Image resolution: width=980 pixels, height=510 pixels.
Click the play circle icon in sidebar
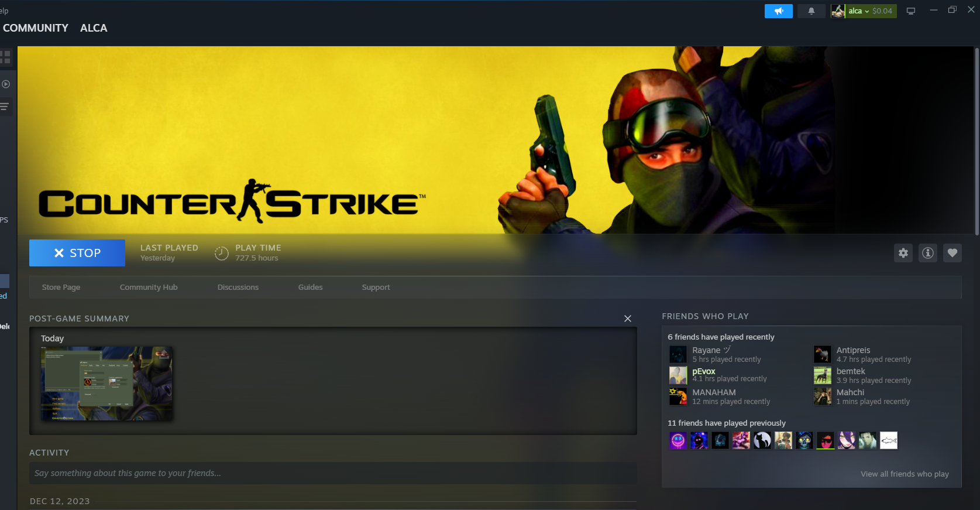(6, 84)
